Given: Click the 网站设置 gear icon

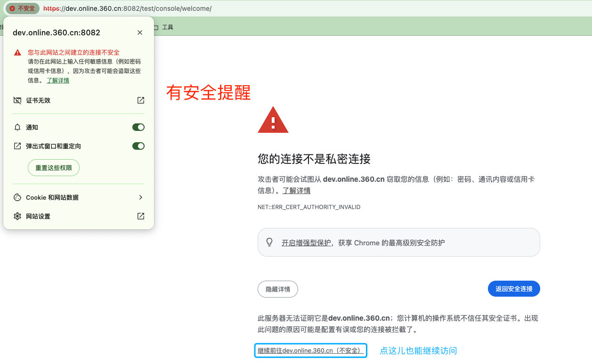Looking at the screenshot, I should (x=17, y=216).
